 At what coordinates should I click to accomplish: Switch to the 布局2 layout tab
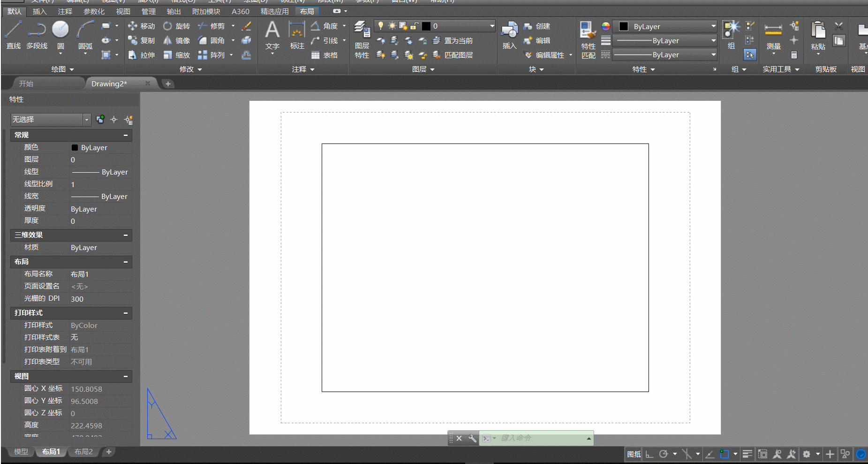pyautogui.click(x=83, y=451)
